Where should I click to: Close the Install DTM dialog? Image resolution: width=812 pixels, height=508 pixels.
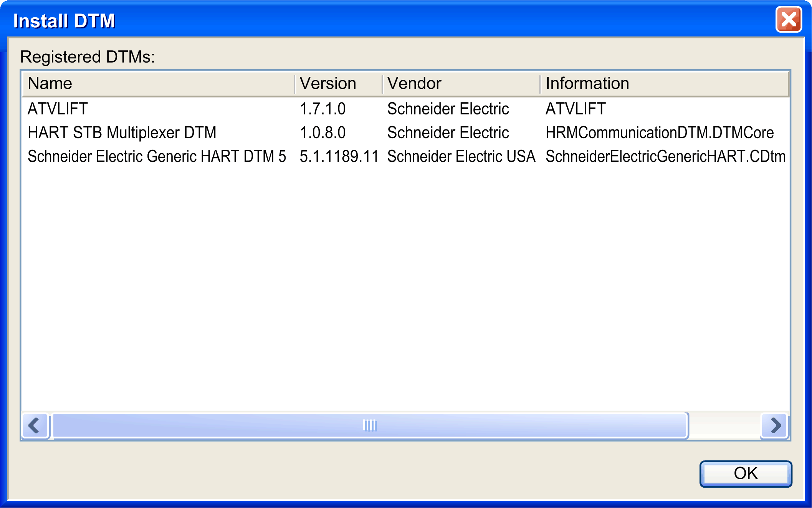click(789, 20)
